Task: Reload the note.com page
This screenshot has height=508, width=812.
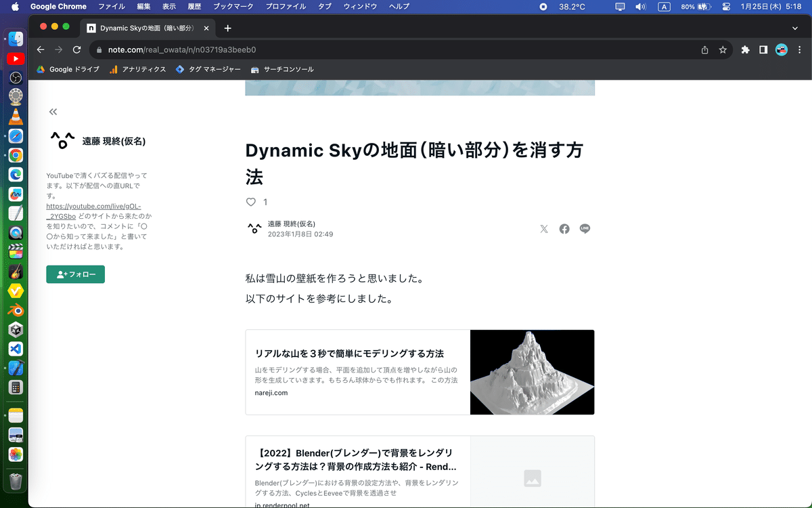Action: 77,49
